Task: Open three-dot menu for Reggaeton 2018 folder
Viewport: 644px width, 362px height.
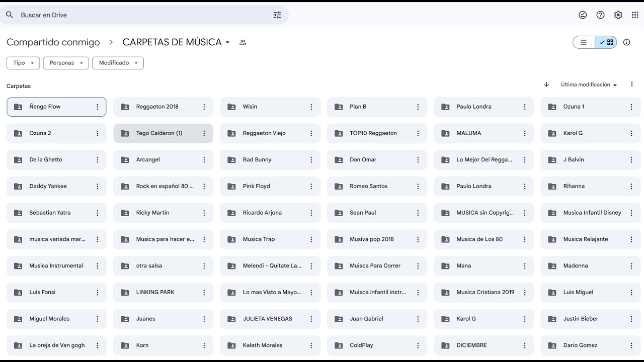Action: click(x=204, y=107)
